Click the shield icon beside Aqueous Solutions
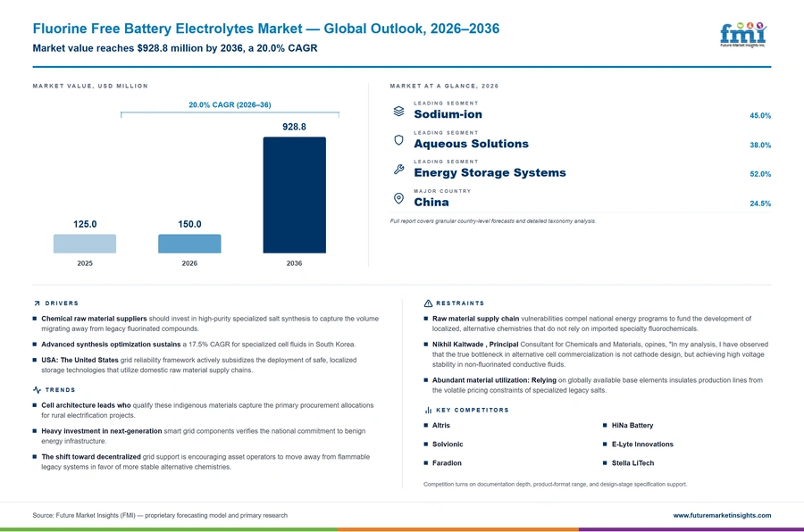The height and width of the screenshot is (532, 804). click(x=398, y=140)
